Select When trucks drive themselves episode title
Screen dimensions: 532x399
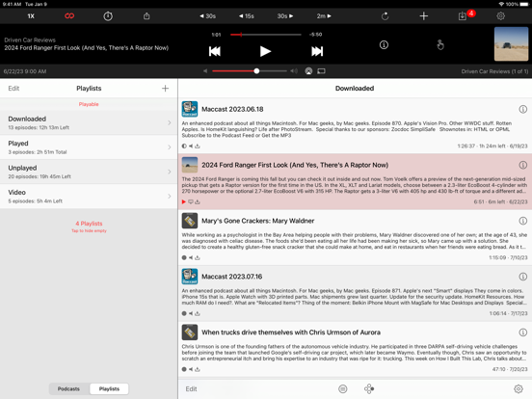[291, 332]
